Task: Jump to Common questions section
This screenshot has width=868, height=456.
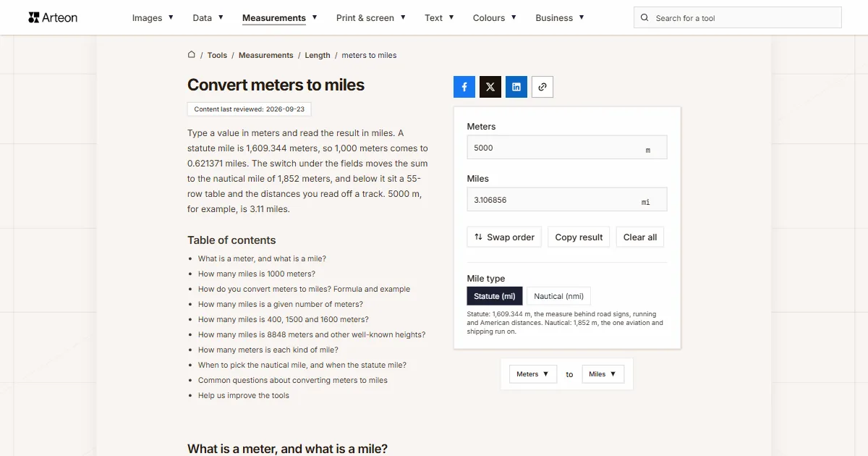Action: 293,380
